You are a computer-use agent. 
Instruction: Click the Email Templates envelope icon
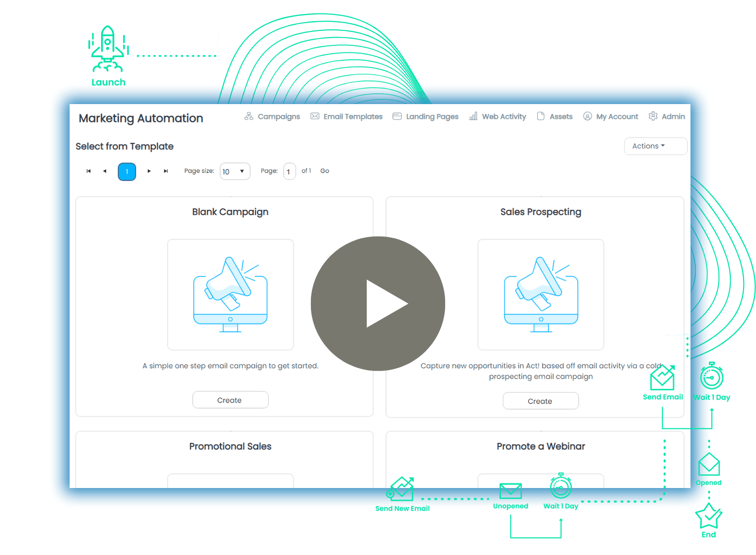tap(315, 116)
